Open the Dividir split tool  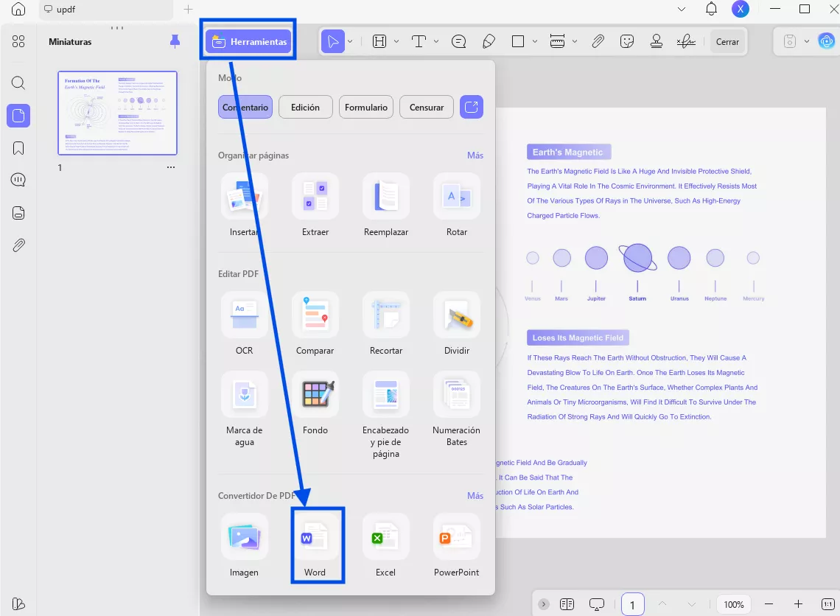pos(456,323)
